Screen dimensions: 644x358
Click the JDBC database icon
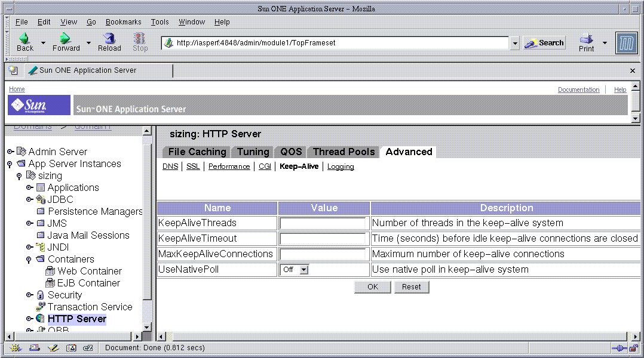40,199
